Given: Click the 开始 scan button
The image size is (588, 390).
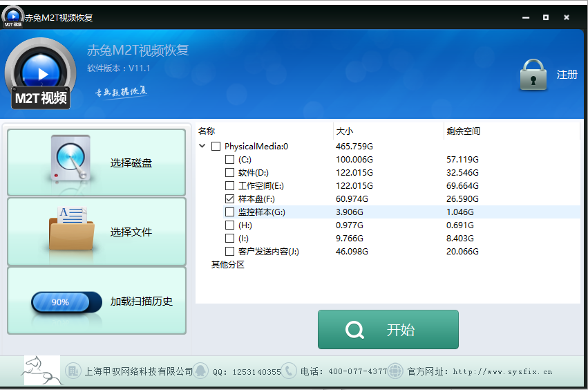Looking at the screenshot, I should click(388, 330).
